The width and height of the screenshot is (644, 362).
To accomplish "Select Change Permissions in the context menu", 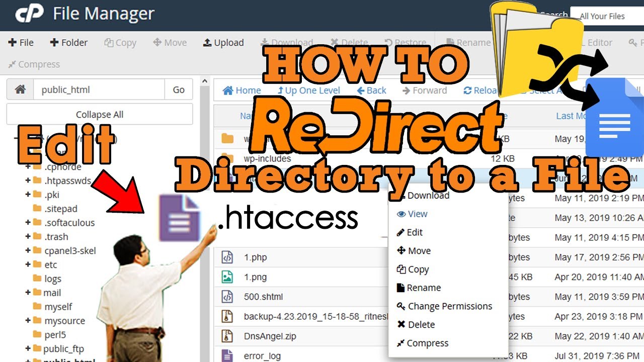I will pyautogui.click(x=446, y=306).
